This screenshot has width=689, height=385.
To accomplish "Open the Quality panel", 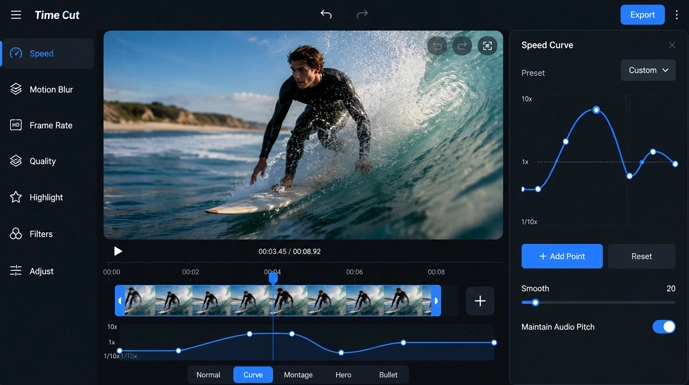I will pyautogui.click(x=47, y=161).
